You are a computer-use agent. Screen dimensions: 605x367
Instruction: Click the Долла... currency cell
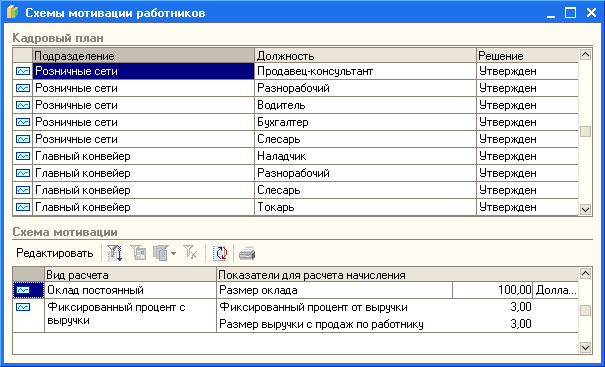[x=555, y=290]
